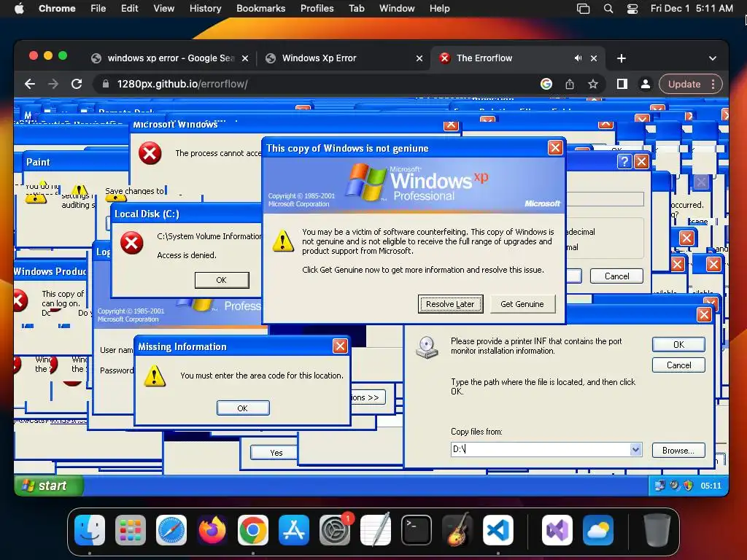
Task: Launch Safari from the dock
Action: tap(171, 530)
